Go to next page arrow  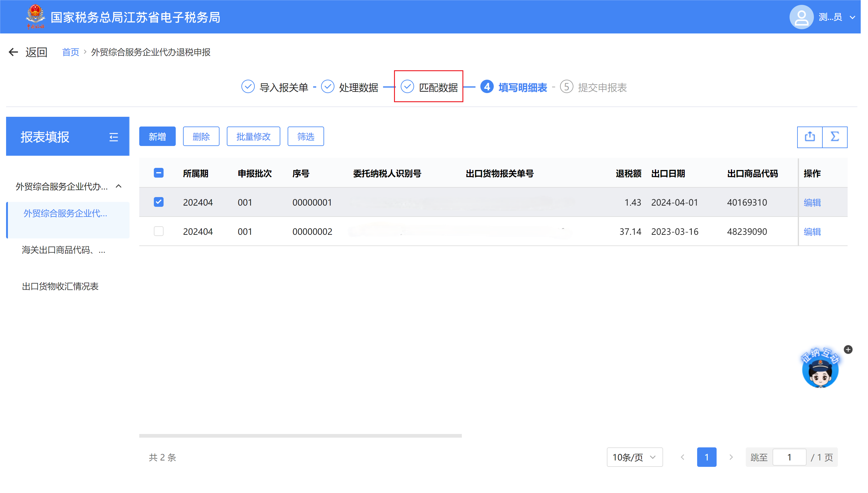pyautogui.click(x=731, y=457)
